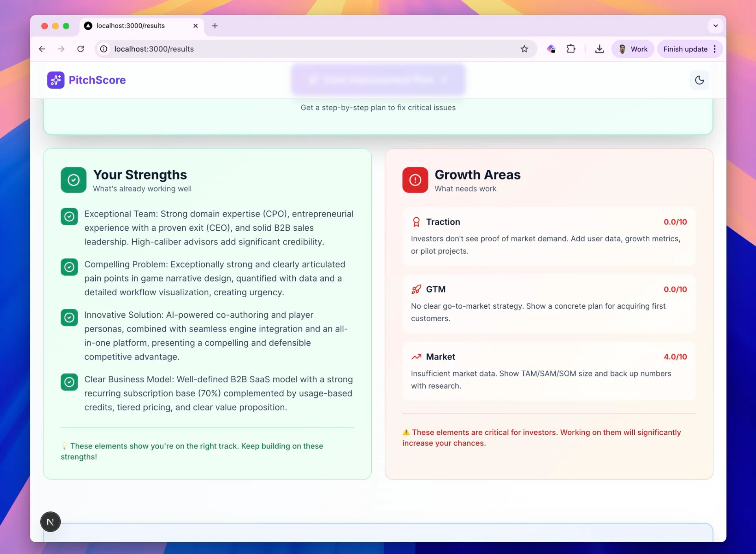This screenshot has width=756, height=554.
Task: Click check icon beside Exceptional Team
Action: click(69, 217)
